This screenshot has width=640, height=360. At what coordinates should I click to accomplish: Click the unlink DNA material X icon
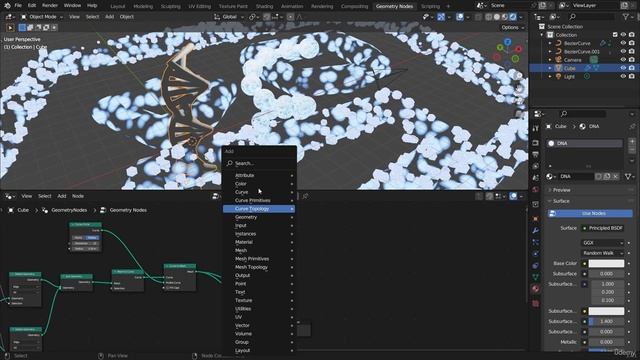pos(616,176)
